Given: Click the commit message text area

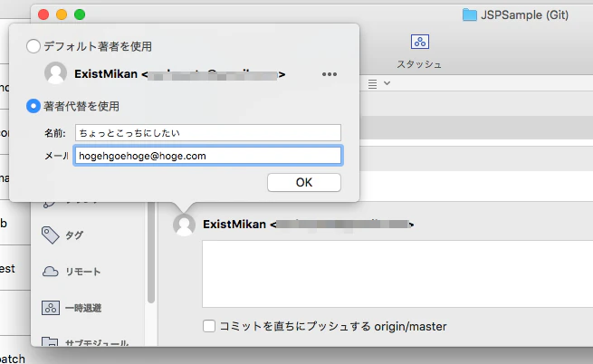Looking at the screenshot, I should (x=397, y=274).
